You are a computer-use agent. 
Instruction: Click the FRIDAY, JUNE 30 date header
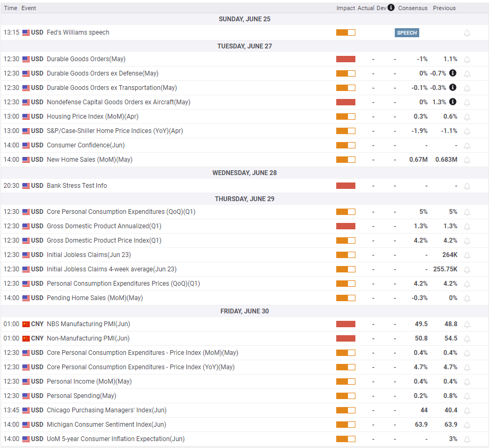(x=244, y=311)
